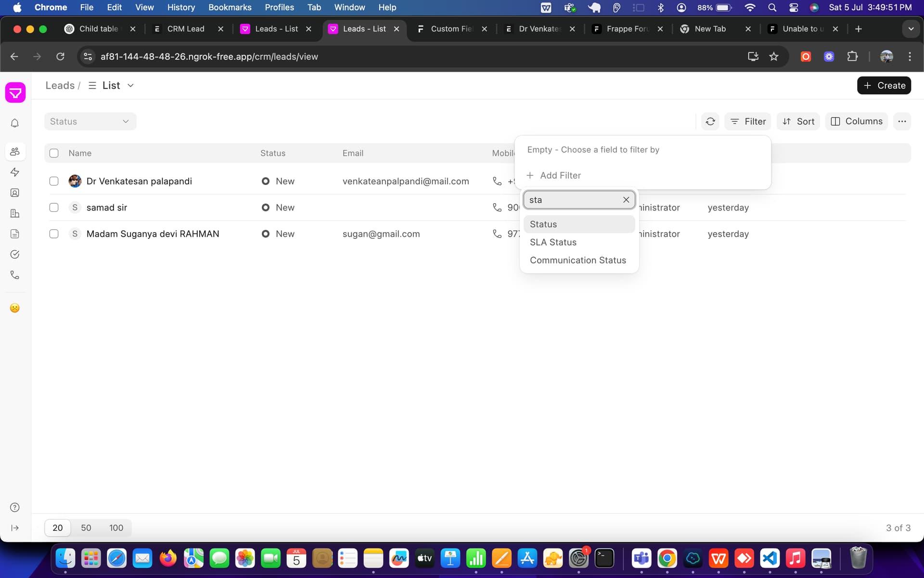
Task: Open the Columns settings button
Action: 857,121
